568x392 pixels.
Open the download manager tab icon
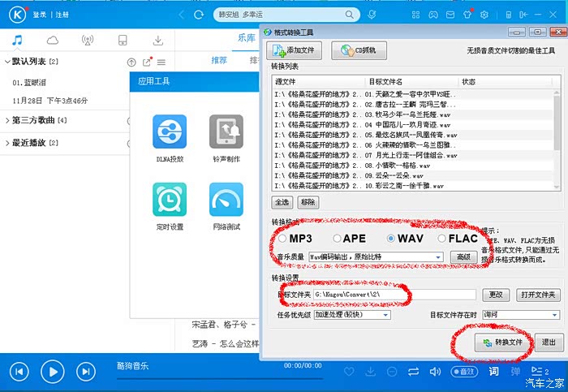(x=158, y=40)
